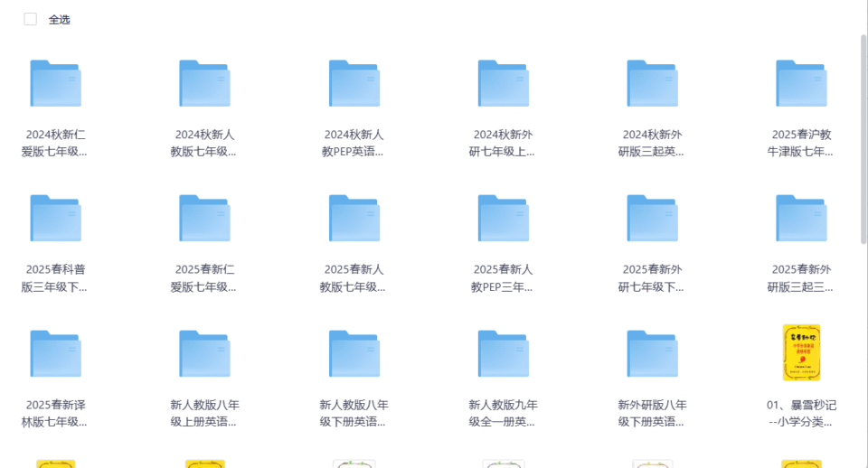This screenshot has width=868, height=468.
Task: Open folder icon for 新外研版八年级下册英语
Action: tap(652, 353)
